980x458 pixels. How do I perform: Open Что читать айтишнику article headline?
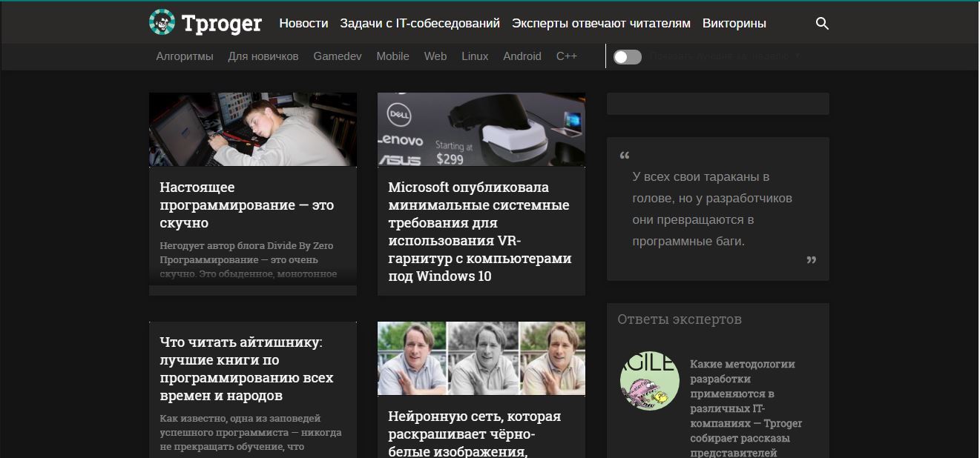tap(247, 369)
